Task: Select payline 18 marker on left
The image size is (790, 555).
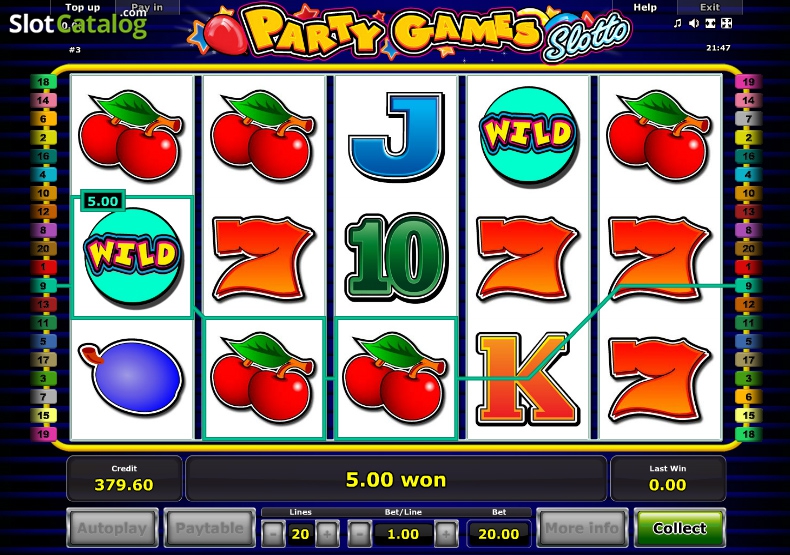Action: click(43, 82)
